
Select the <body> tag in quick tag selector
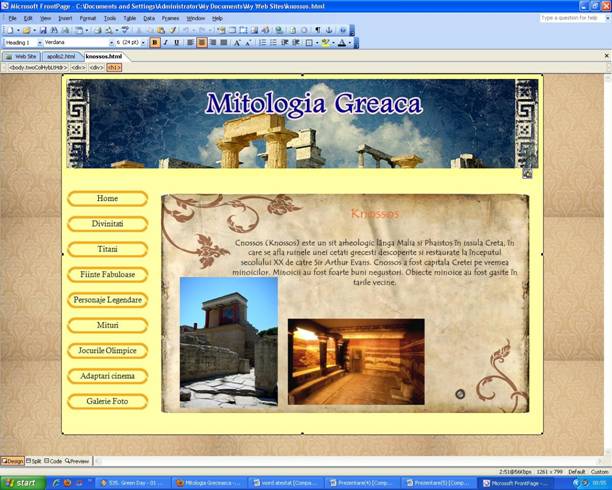click(38, 68)
